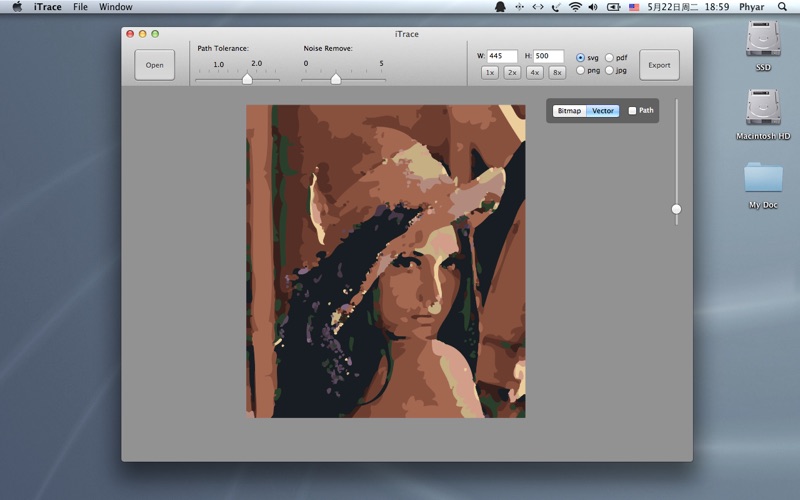Click the height H input field
This screenshot has width=800, height=500.
coord(548,56)
